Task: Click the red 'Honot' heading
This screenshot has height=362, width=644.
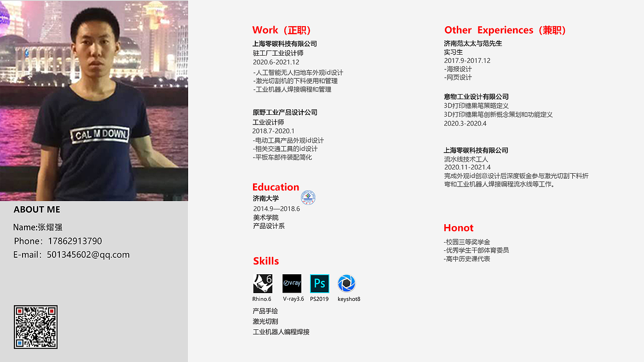Action: (x=459, y=228)
